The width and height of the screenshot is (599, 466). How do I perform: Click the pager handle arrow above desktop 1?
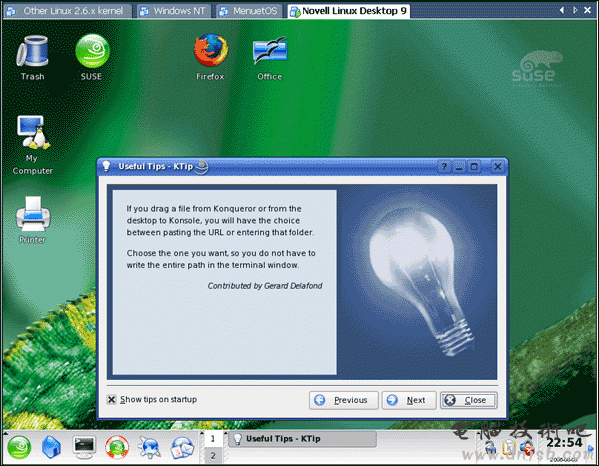pos(202,433)
